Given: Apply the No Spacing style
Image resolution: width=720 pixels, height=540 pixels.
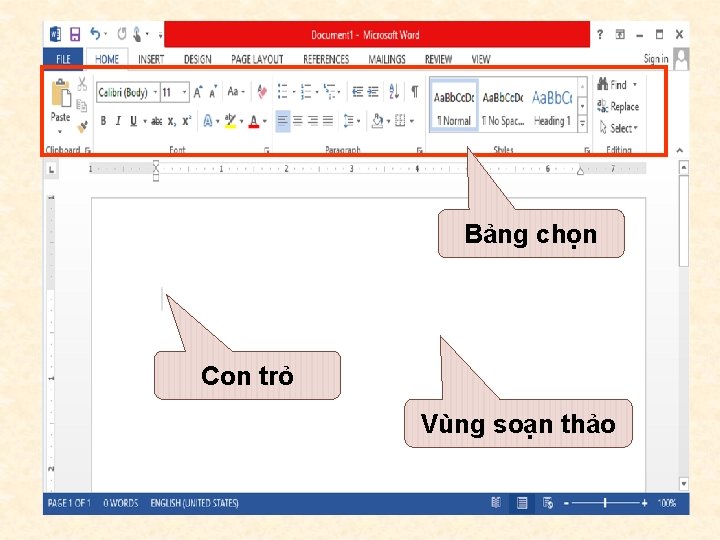Looking at the screenshot, I should click(x=503, y=107).
